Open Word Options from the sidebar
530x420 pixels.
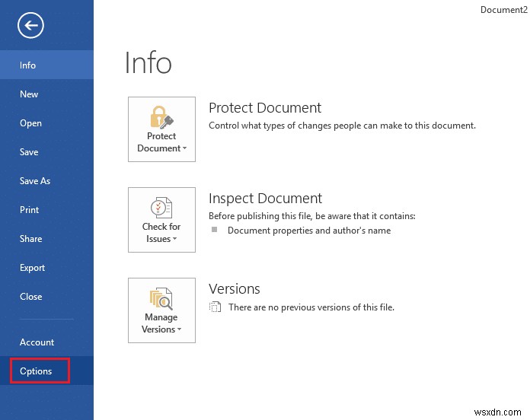point(46,371)
